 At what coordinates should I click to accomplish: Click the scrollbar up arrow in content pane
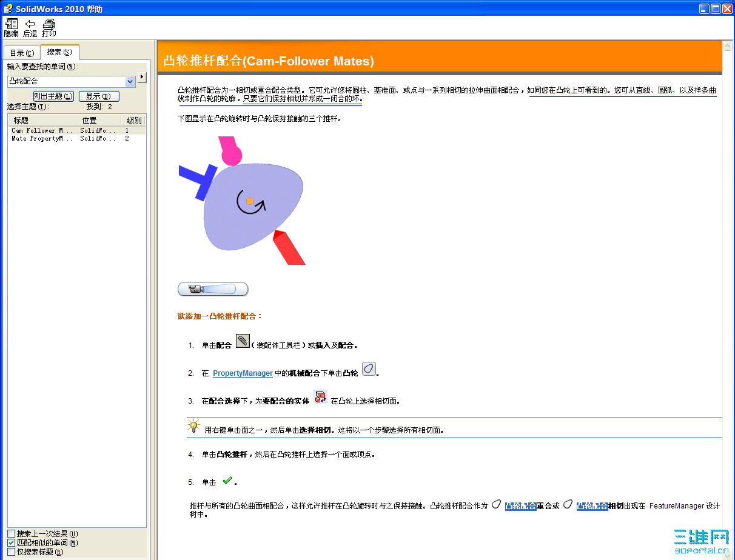coord(728,45)
